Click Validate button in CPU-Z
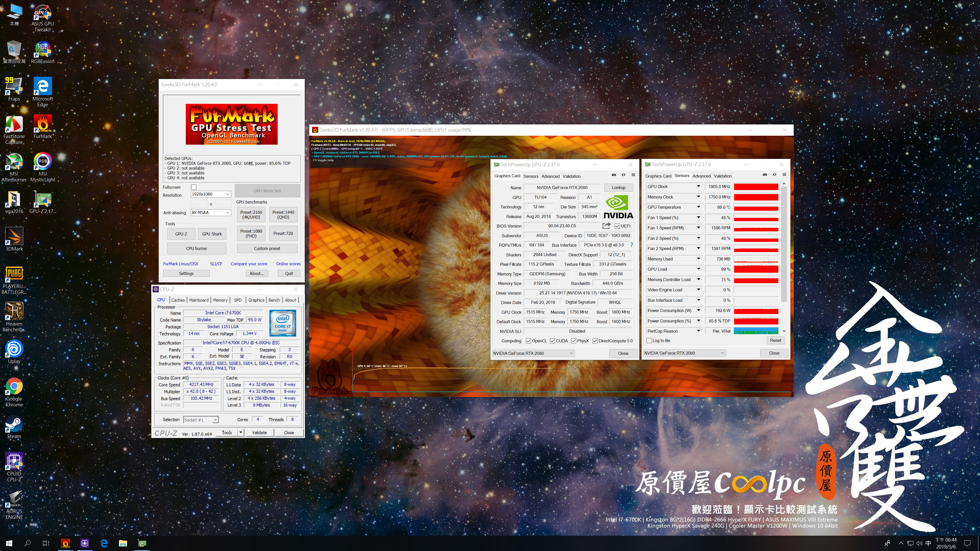The height and width of the screenshot is (551, 980). [260, 433]
